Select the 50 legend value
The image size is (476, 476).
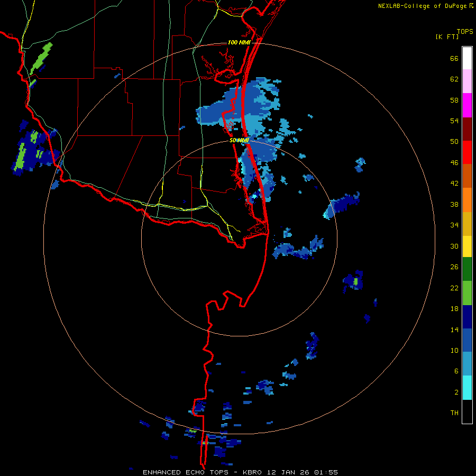click(x=454, y=142)
